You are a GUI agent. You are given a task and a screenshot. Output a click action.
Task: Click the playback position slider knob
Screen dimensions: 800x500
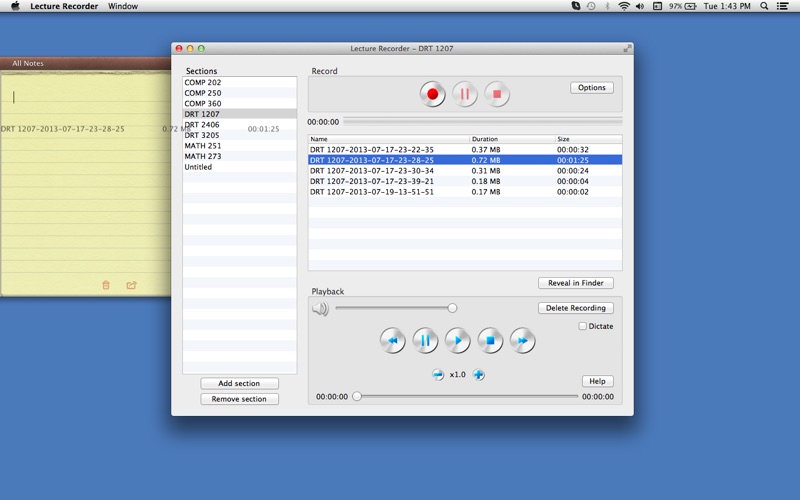[357, 396]
